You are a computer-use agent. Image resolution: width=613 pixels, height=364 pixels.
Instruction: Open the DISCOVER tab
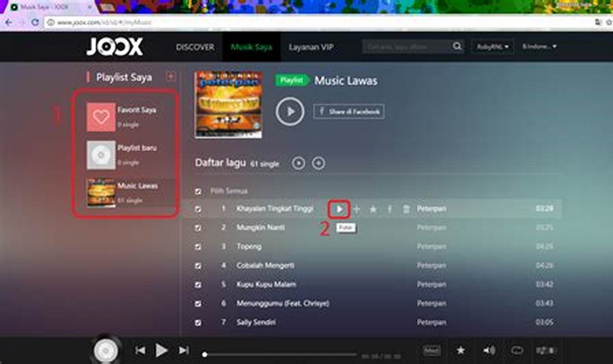pos(195,47)
